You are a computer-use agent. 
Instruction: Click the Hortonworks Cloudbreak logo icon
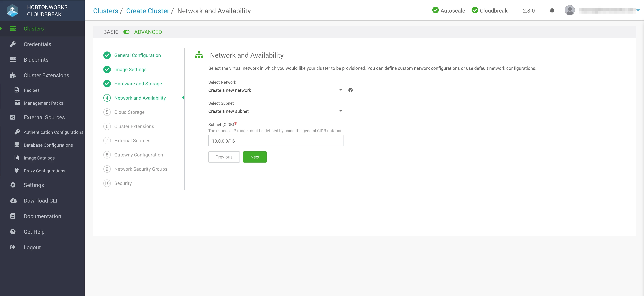(13, 11)
